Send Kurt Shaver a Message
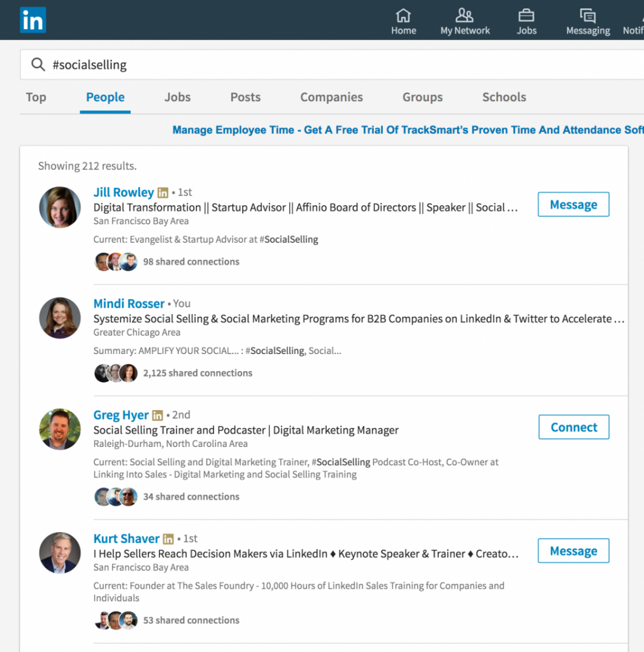This screenshot has height=652, width=644. [573, 550]
